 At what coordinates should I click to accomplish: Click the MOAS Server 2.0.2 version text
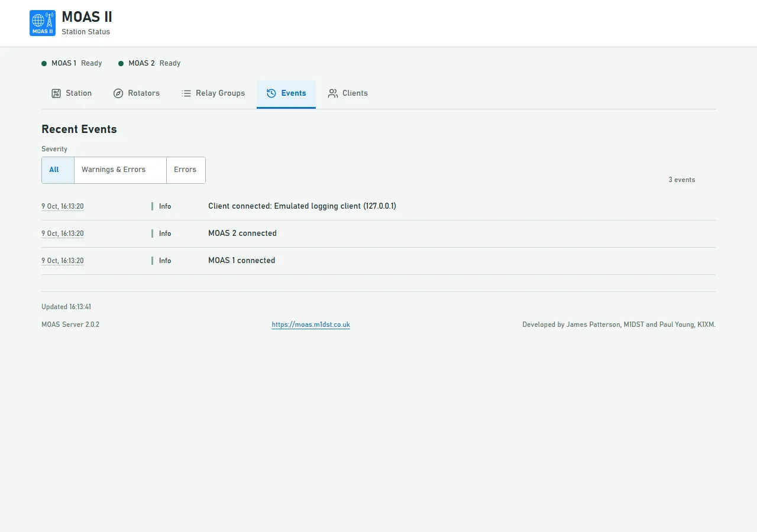pyautogui.click(x=70, y=325)
